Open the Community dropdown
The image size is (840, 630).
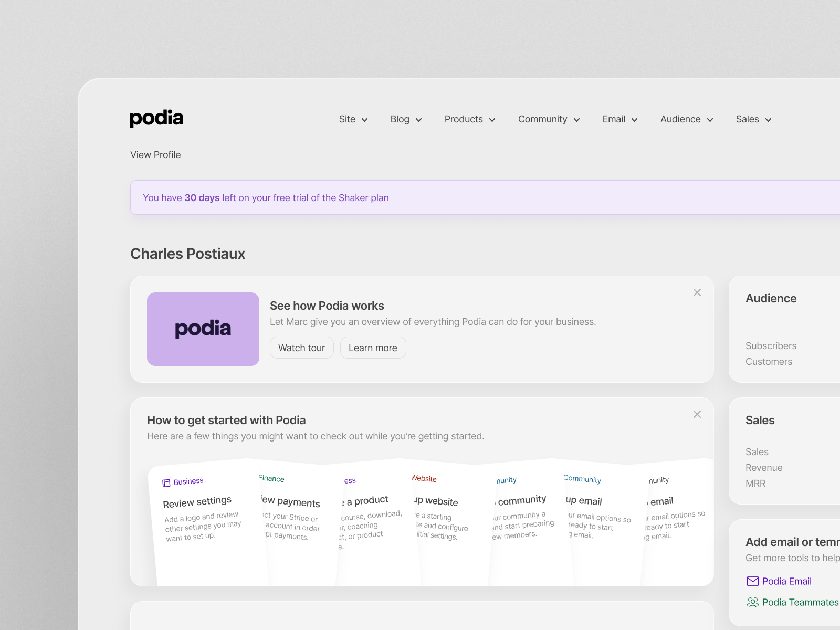point(548,119)
